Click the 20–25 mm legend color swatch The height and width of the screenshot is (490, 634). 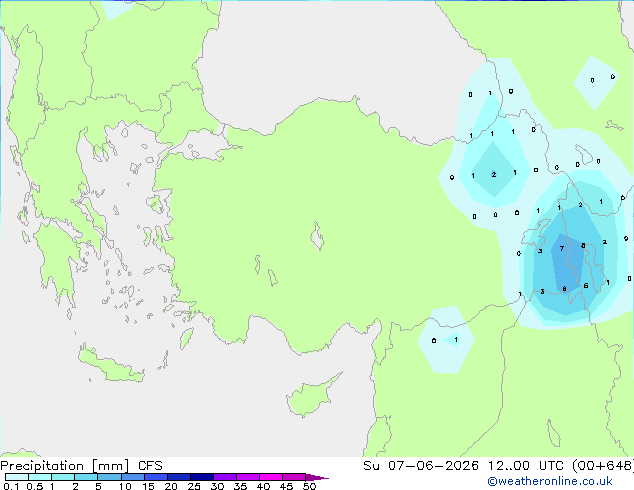coord(179,477)
